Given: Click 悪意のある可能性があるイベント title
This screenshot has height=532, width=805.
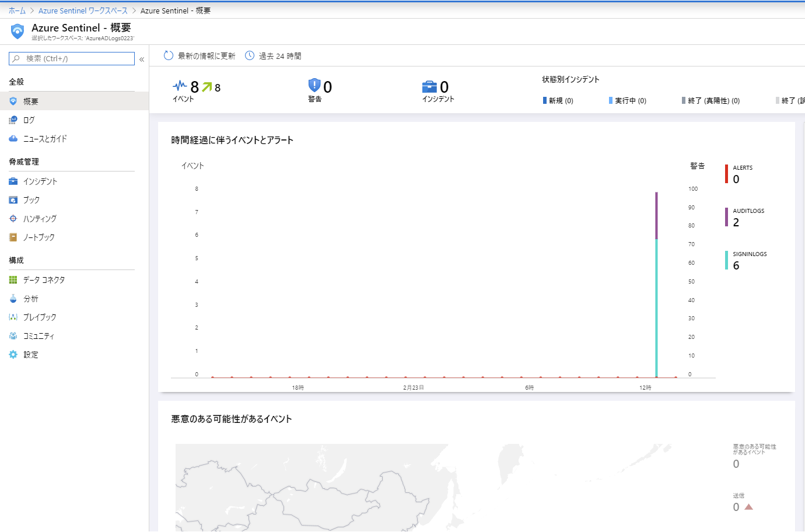Looking at the screenshot, I should click(x=232, y=419).
